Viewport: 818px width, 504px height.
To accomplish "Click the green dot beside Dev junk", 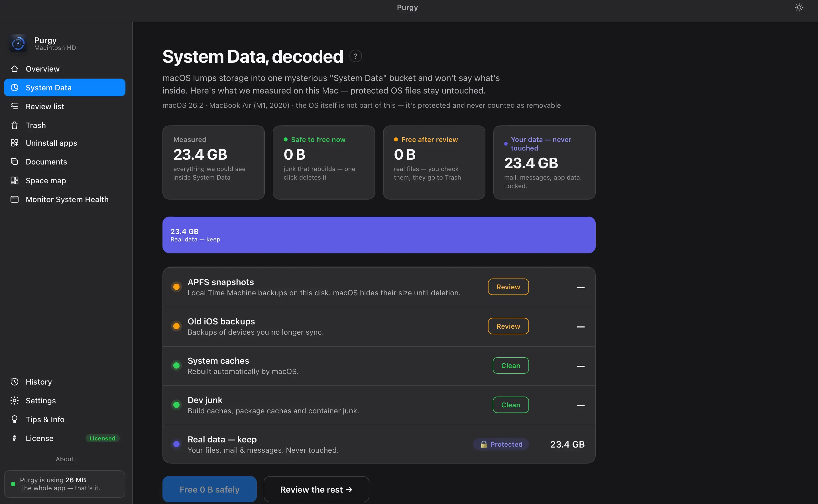I will (x=177, y=405).
